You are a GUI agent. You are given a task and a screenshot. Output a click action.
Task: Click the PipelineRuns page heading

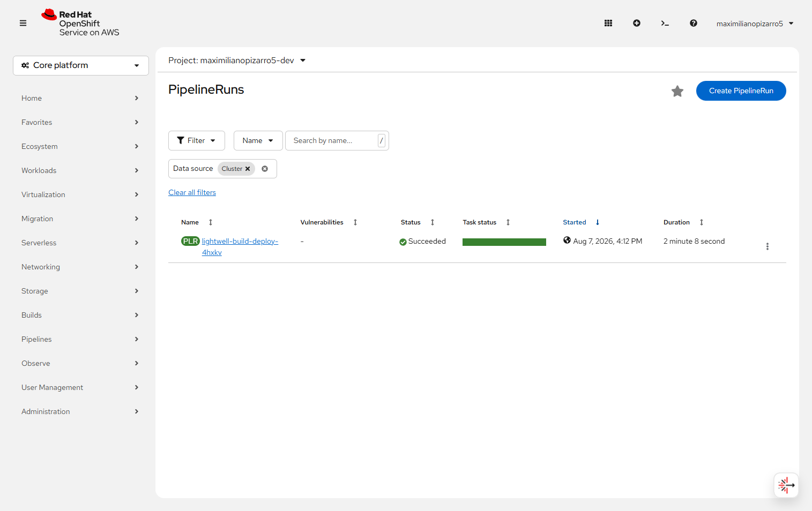(x=206, y=89)
